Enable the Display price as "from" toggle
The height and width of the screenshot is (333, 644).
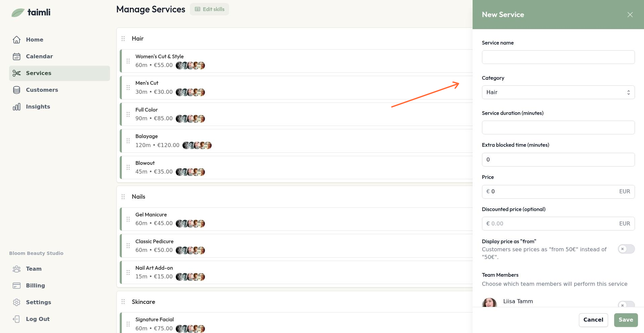[626, 249]
